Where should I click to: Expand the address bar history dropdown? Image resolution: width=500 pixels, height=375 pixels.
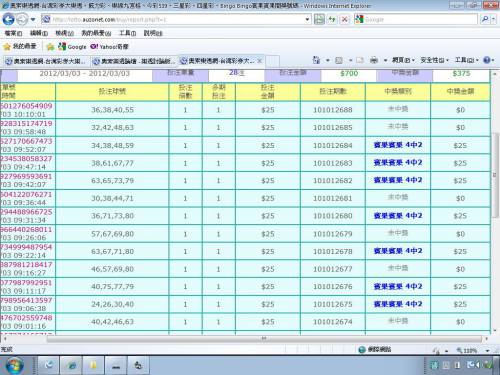307,20
